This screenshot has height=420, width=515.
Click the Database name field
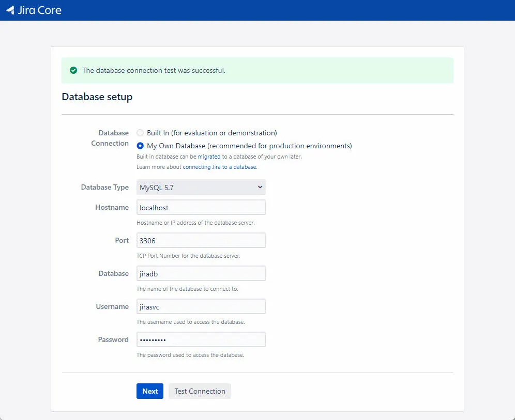(201, 273)
